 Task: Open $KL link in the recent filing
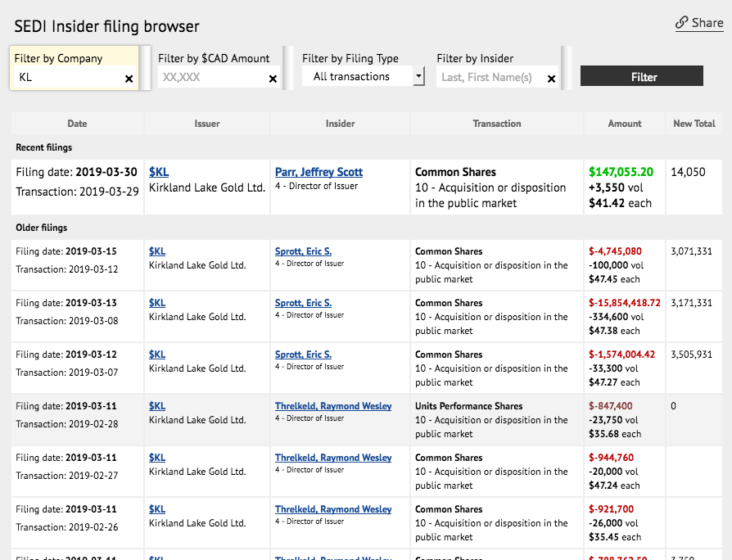159,172
